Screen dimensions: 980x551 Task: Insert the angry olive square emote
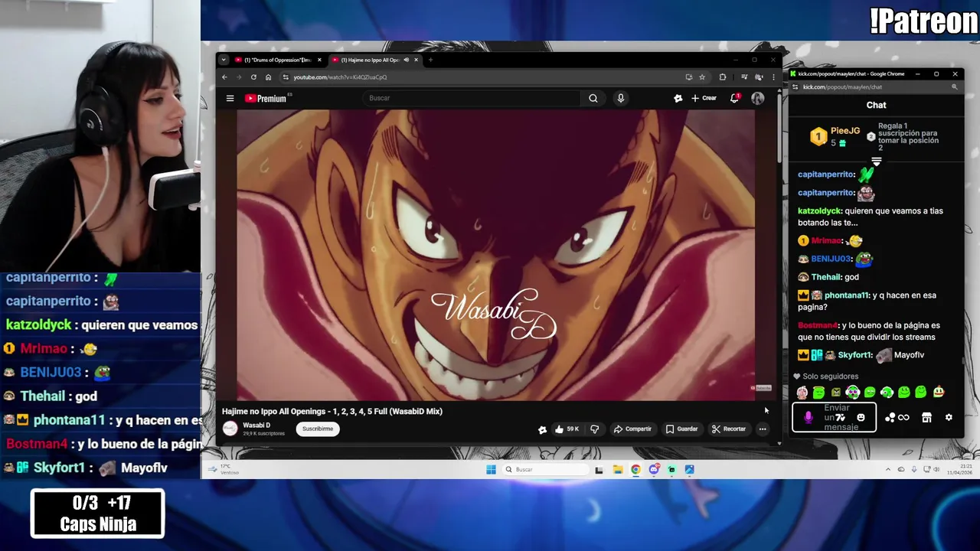point(836,393)
